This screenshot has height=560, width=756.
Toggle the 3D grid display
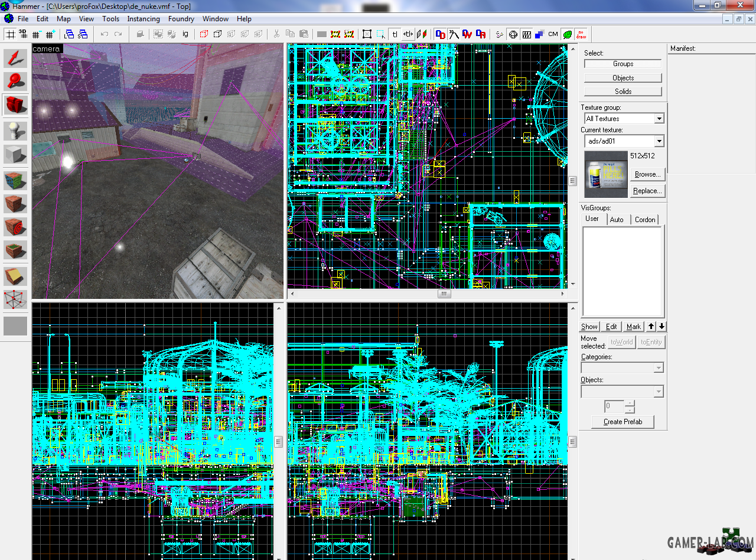[x=23, y=34]
